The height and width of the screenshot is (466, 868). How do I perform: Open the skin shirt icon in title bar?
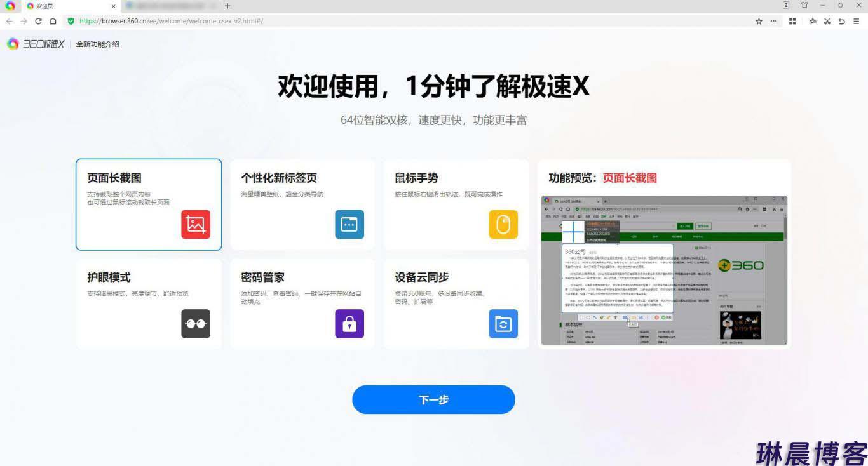(x=804, y=5)
